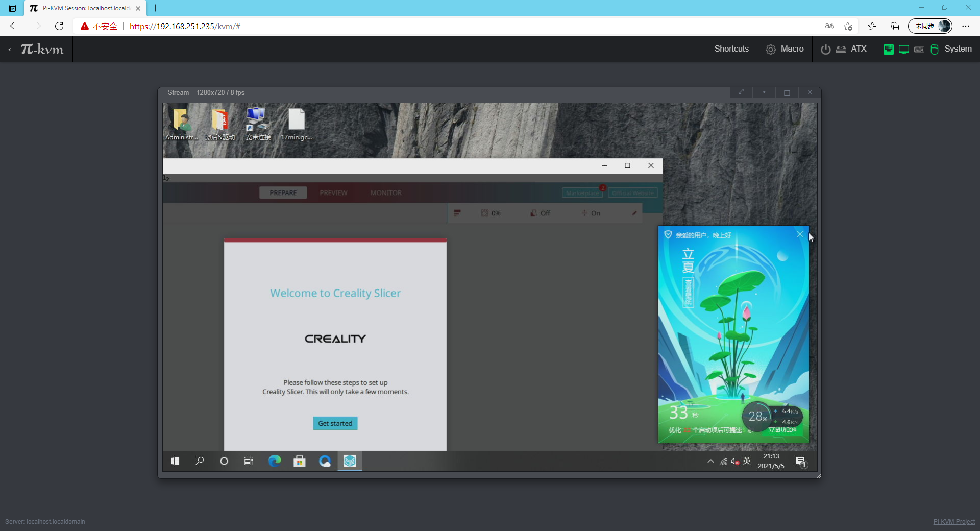This screenshot has width=980, height=531.
Task: Open the Pi-KVM Project link
Action: coord(954,521)
